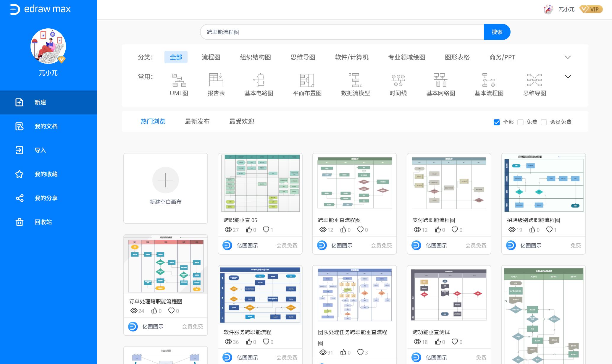
Task: Switch to the 最新发布 tab
Action: 197,121
